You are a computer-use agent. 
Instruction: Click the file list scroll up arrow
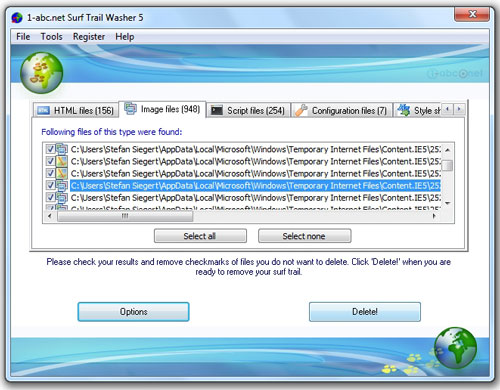pyautogui.click(x=448, y=150)
